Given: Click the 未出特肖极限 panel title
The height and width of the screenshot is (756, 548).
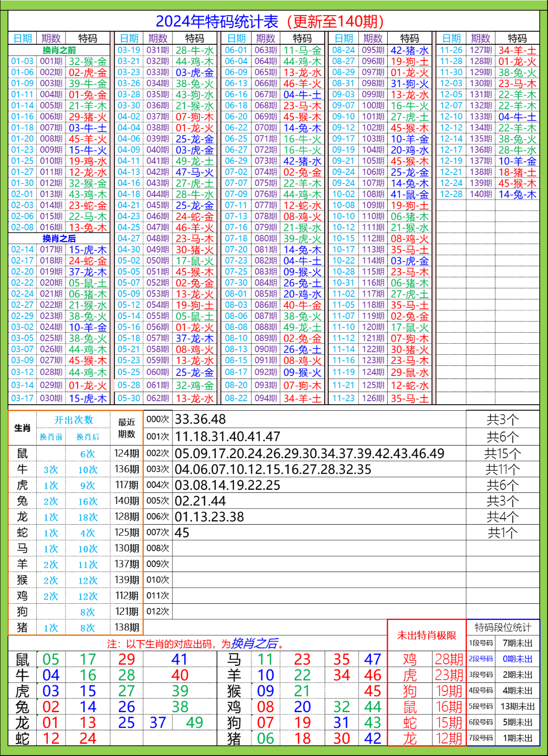Looking at the screenshot, I should 426,636.
